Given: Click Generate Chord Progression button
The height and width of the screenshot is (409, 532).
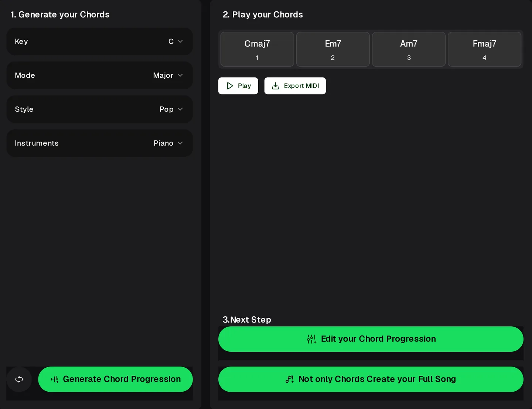Looking at the screenshot, I should pos(115,379).
